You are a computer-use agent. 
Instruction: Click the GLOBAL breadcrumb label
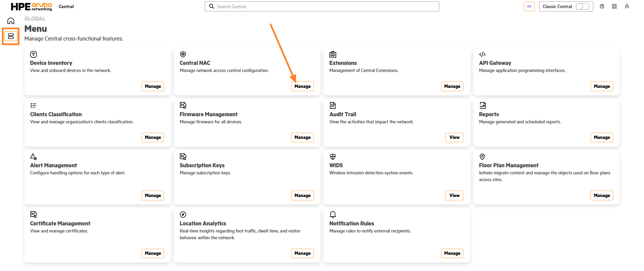coord(35,19)
